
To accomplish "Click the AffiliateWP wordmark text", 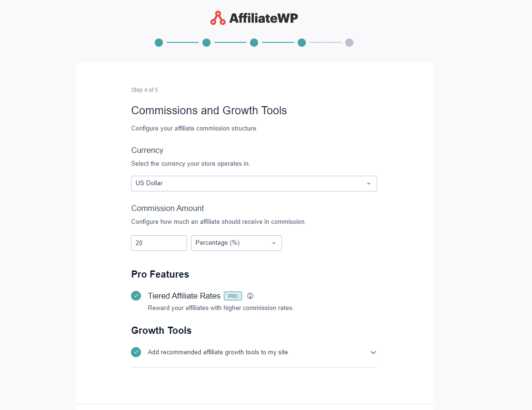I will click(x=264, y=18).
